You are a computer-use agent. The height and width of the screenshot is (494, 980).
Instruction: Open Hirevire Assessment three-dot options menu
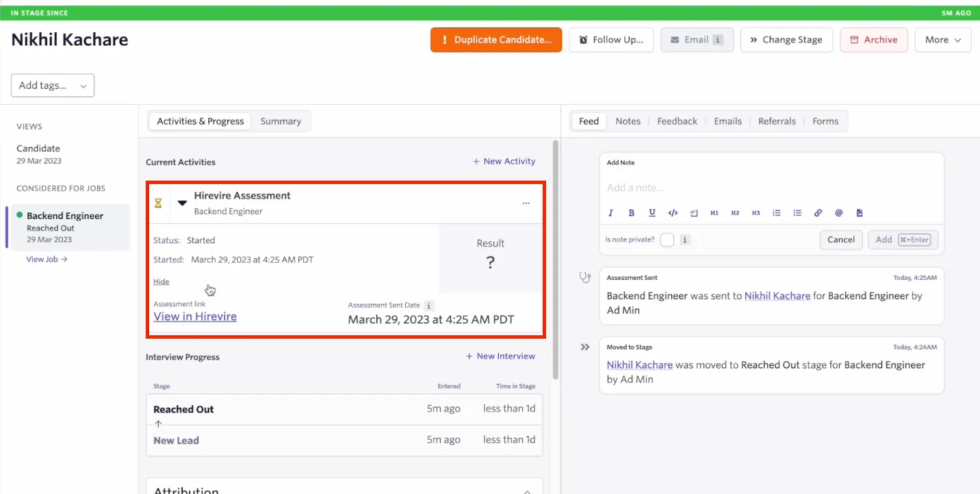pos(526,203)
